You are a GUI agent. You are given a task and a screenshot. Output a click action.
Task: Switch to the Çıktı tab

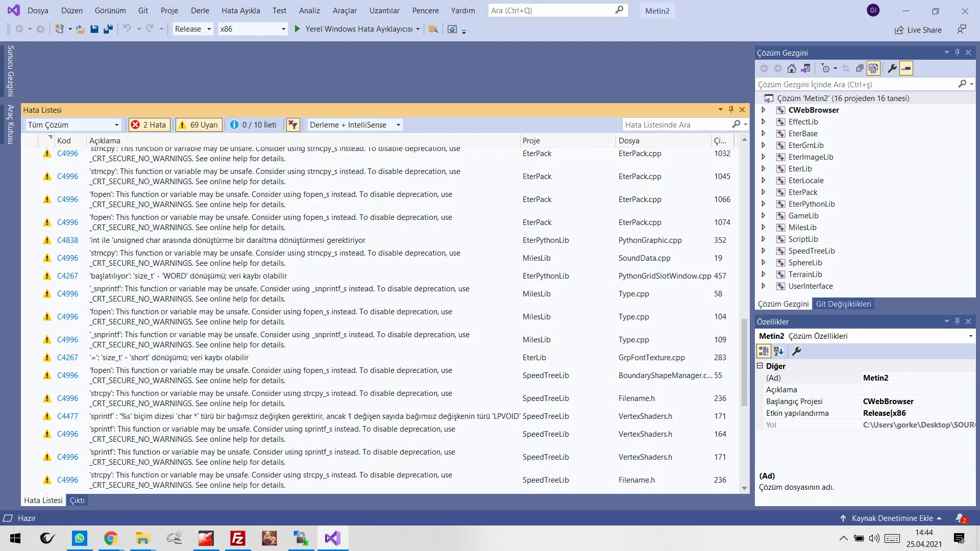pos(77,500)
